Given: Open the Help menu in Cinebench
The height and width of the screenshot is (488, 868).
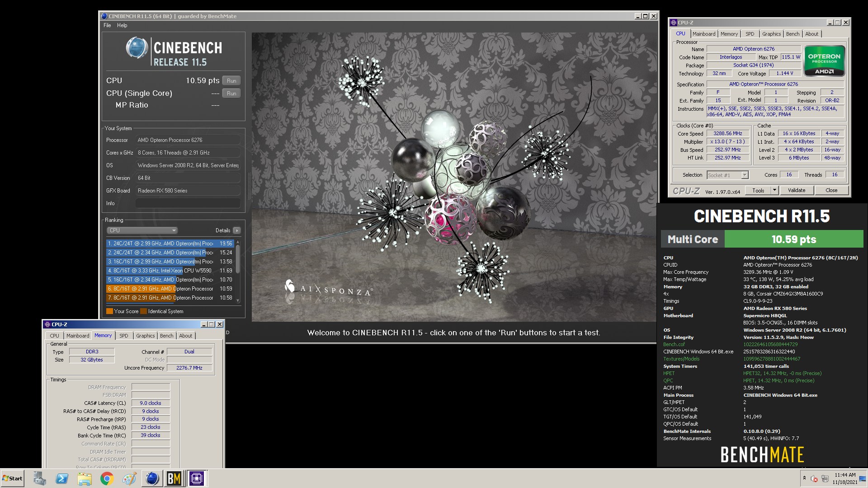Looking at the screenshot, I should tap(122, 25).
